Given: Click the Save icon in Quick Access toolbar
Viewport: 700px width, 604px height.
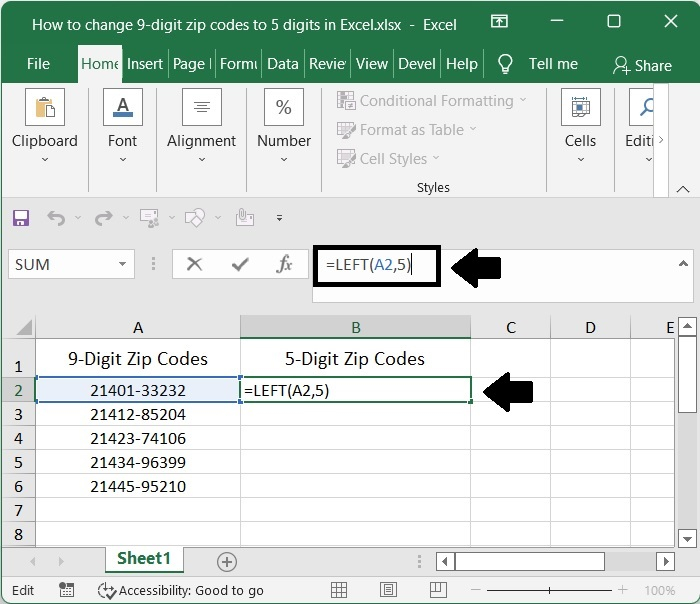Looking at the screenshot, I should pyautogui.click(x=21, y=217).
